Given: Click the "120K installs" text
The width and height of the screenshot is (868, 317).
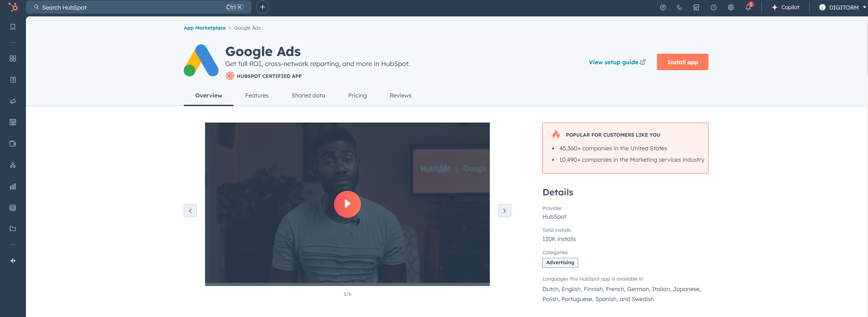Looking at the screenshot, I should (559, 239).
